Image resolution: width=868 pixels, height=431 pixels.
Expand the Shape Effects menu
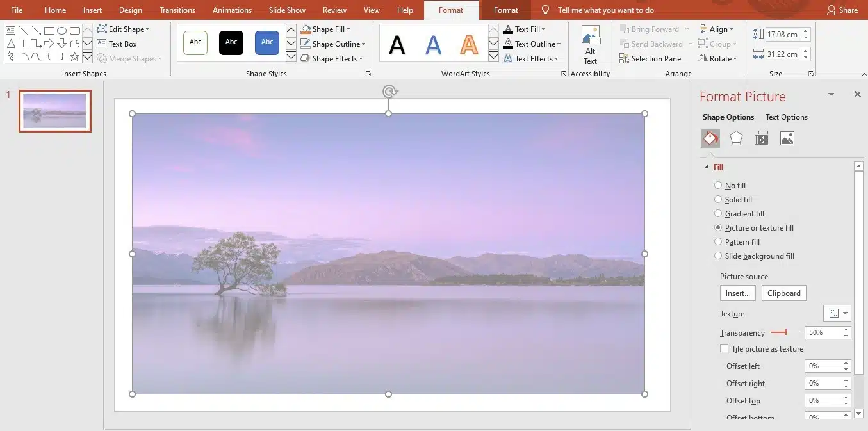[x=332, y=58]
